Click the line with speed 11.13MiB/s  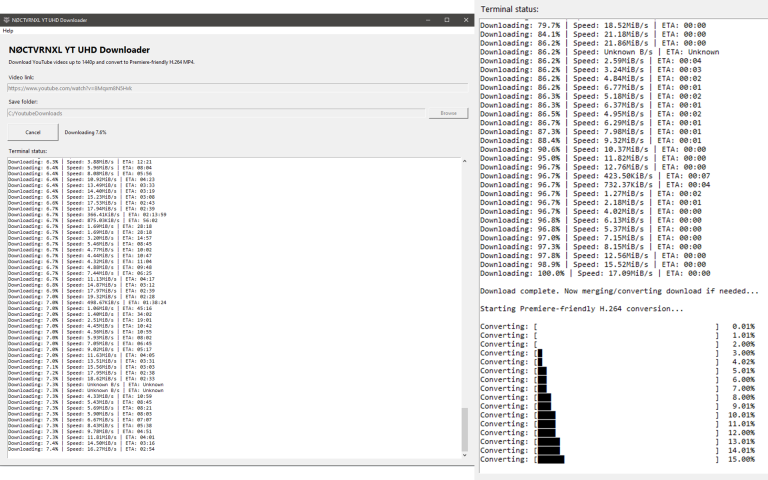(81, 279)
